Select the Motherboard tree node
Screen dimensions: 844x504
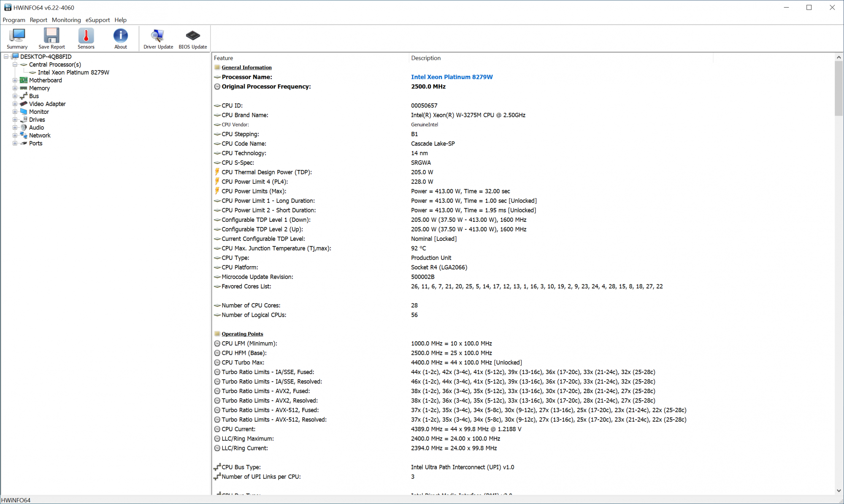45,80
